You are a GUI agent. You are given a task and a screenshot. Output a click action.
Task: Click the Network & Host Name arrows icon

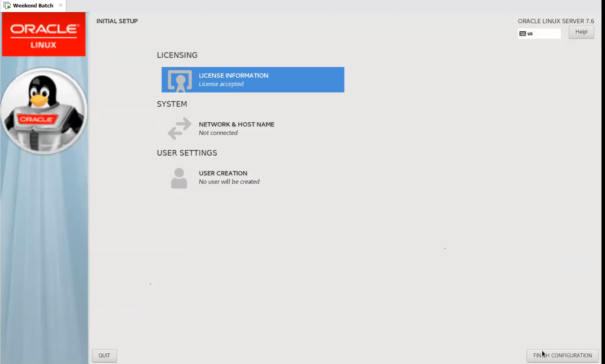180,128
